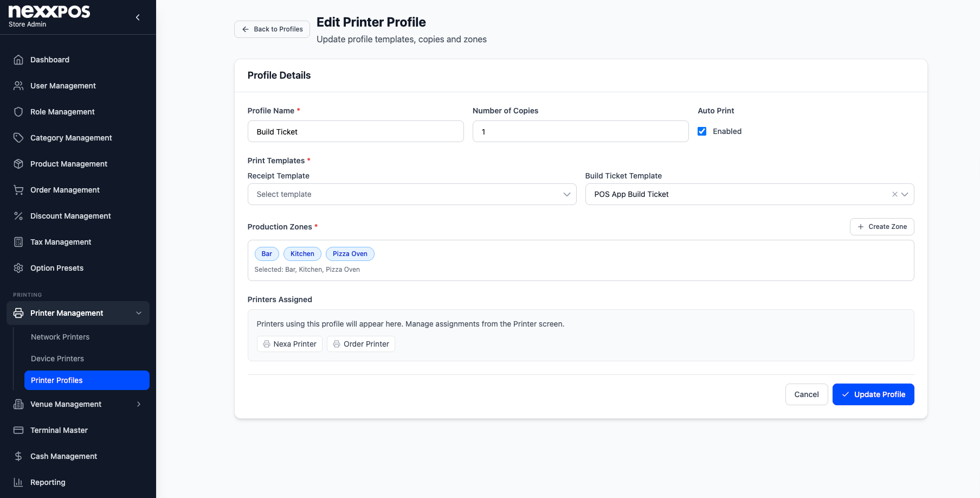The width and height of the screenshot is (980, 498).
Task: Open the Receipt Template dropdown
Action: coord(412,194)
